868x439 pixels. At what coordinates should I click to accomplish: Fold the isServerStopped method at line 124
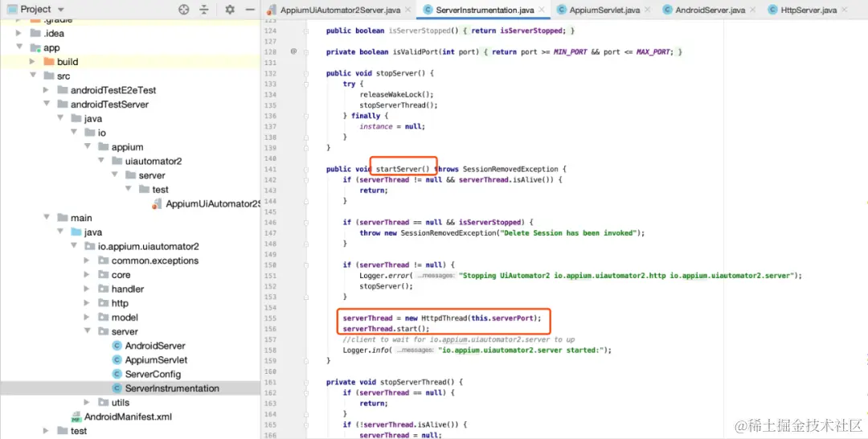[x=305, y=31]
